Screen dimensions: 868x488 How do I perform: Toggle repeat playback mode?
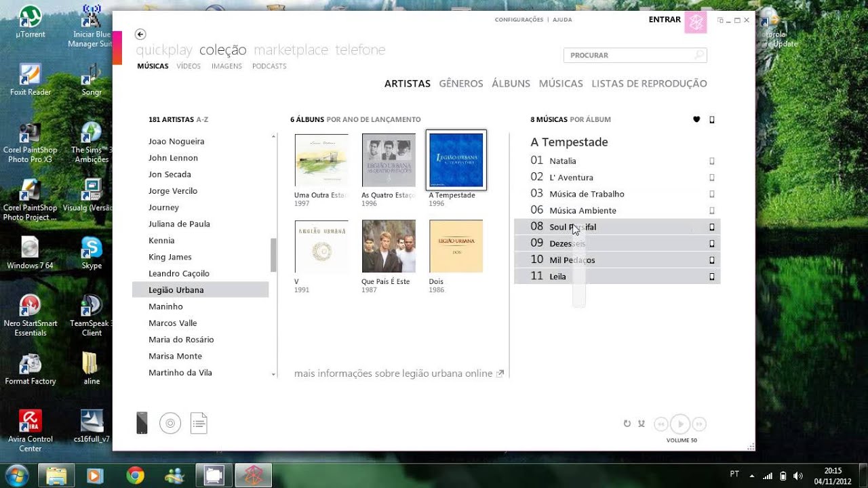click(627, 424)
